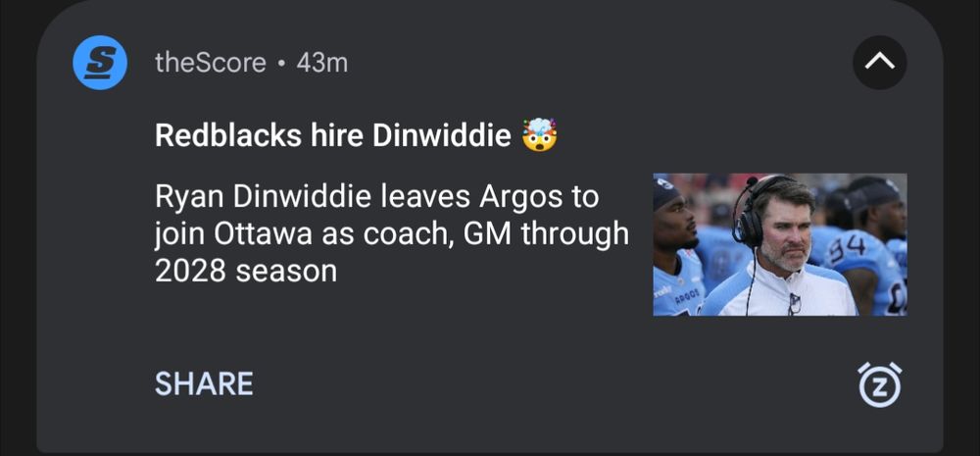Tap the word "Argos" in the summary
This screenshot has height=456, width=980.
517,196
